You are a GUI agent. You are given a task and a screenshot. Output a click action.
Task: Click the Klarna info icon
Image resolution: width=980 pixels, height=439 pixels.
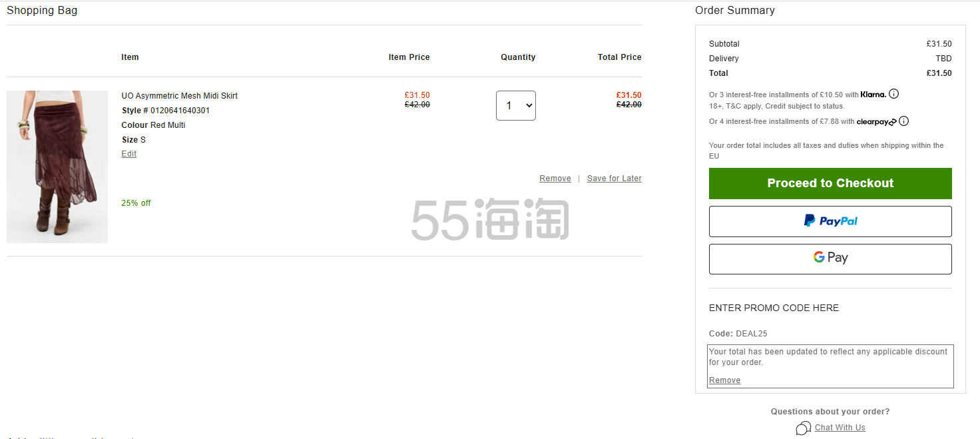(x=894, y=94)
